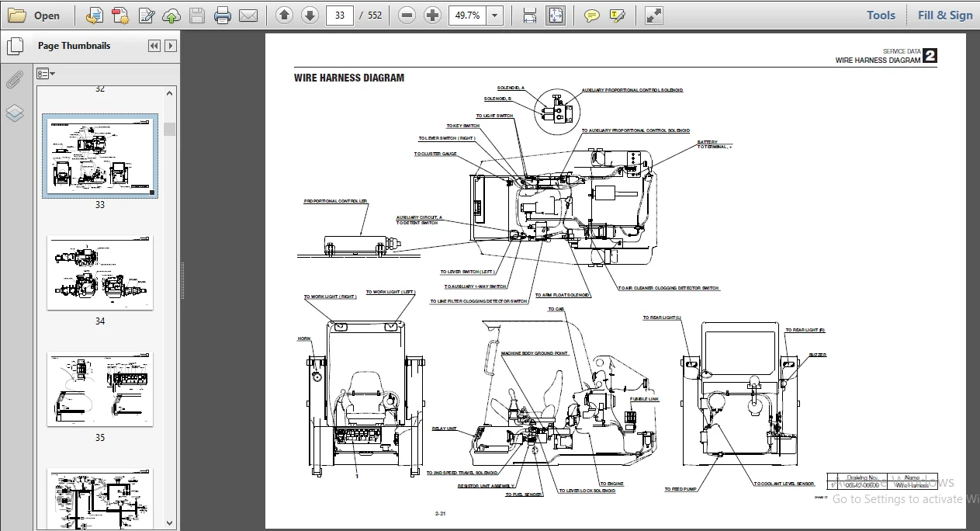Click the thumbnails scrollbar down arrow
Screen dimensions: 980x531
[x=170, y=524]
